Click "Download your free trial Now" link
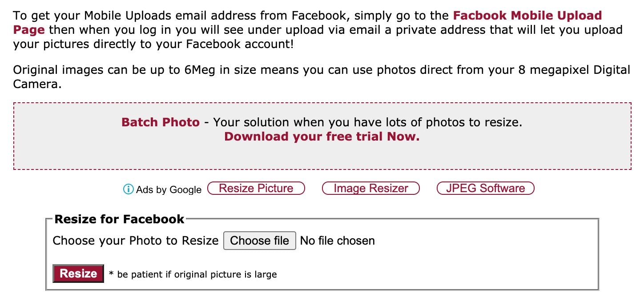Screen dimensions: 644x298 322,137
